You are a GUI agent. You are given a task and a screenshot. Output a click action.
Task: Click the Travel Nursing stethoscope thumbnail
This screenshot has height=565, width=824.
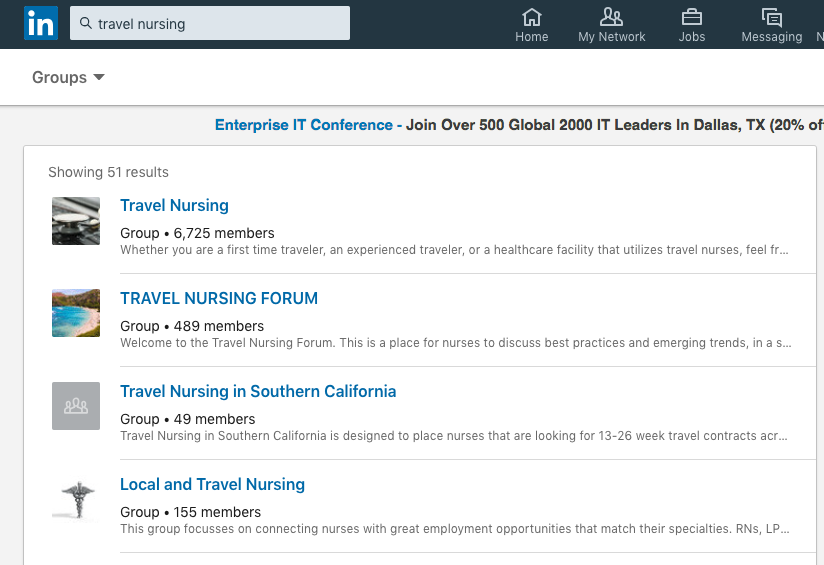click(76, 220)
